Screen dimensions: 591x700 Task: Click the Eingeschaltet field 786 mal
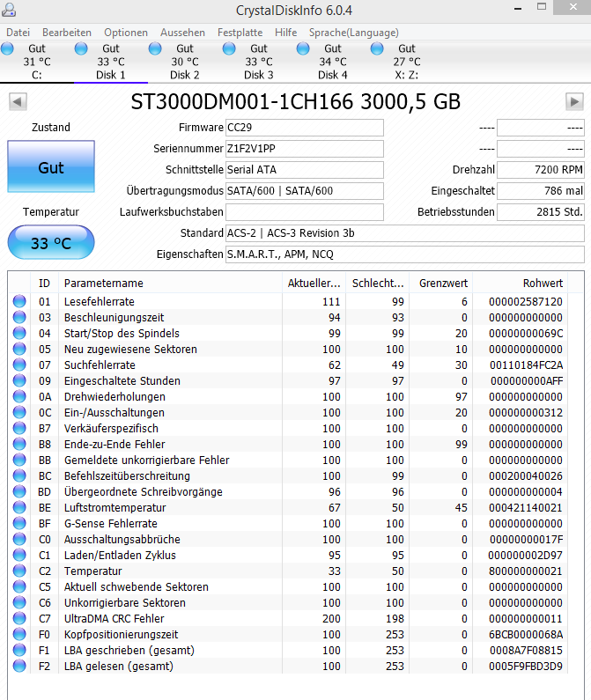point(541,190)
